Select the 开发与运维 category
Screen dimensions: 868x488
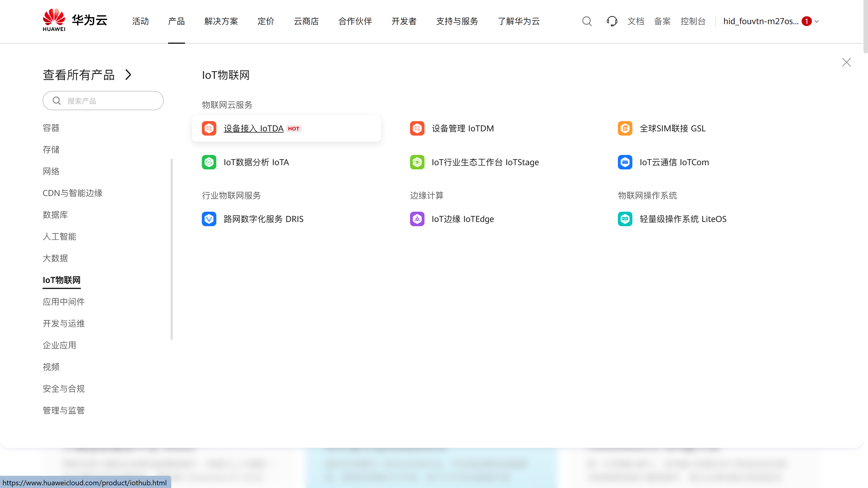click(64, 323)
